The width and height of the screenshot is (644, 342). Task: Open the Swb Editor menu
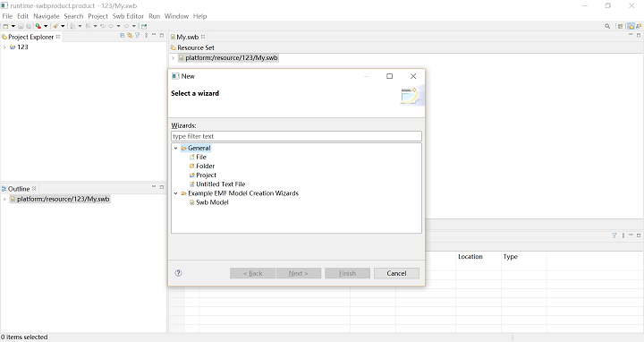click(x=128, y=16)
